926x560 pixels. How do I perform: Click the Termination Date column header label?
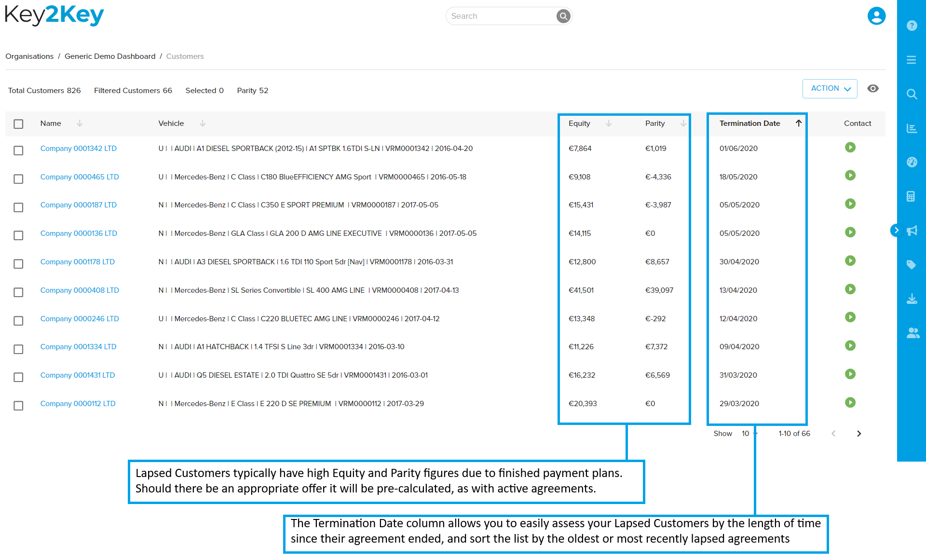tap(749, 123)
